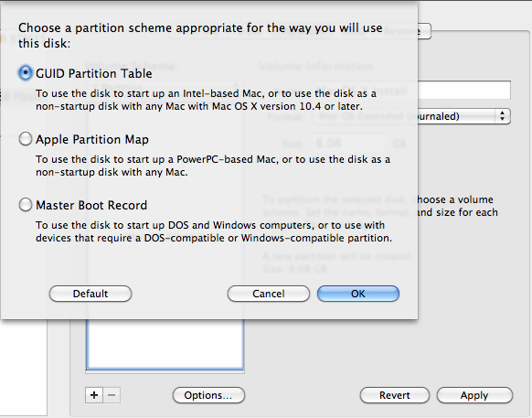The height and width of the screenshot is (418, 532).
Task: Click inside the volume Name text field
Action: coord(464,90)
